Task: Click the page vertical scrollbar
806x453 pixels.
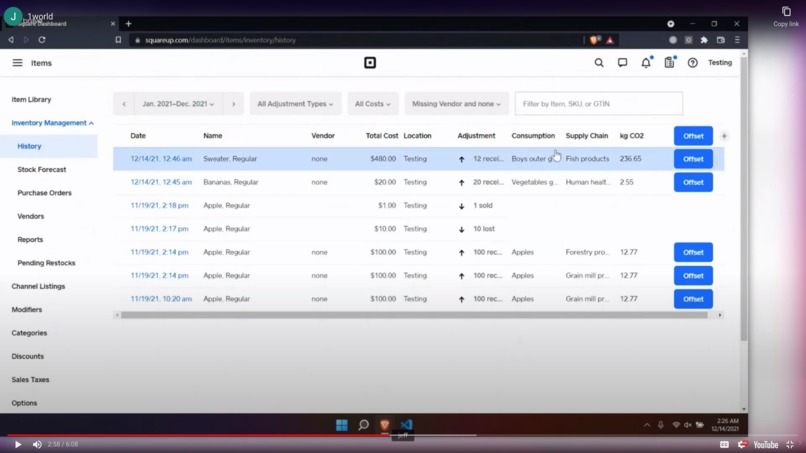Action: tap(743, 198)
